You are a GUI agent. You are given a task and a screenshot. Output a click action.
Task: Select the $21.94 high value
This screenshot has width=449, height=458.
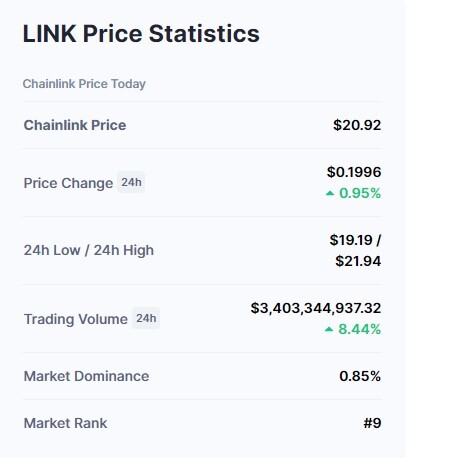point(358,261)
